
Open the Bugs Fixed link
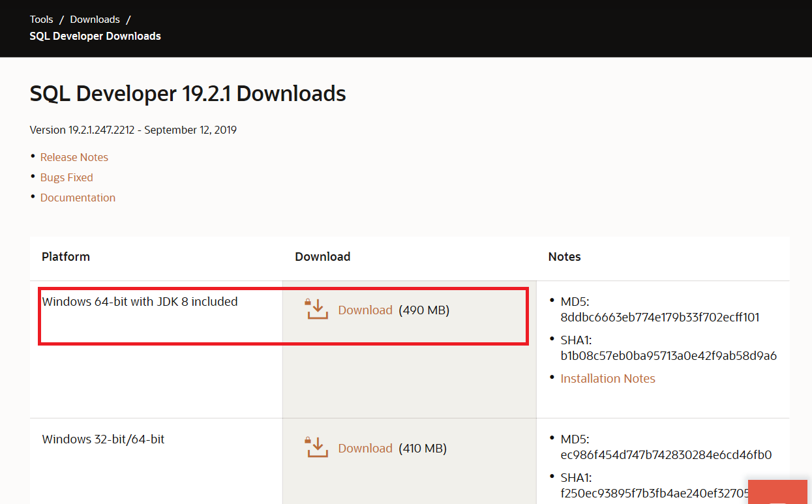click(x=67, y=177)
